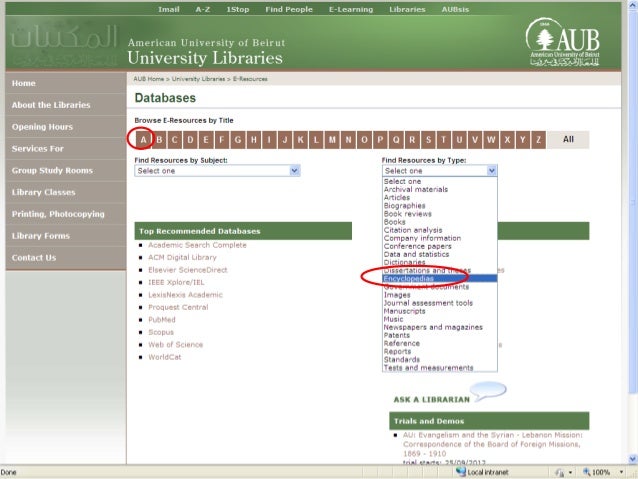Image resolution: width=638 pixels, height=479 pixels.
Task: Open LexisNexis Academic link
Action: pos(185,295)
